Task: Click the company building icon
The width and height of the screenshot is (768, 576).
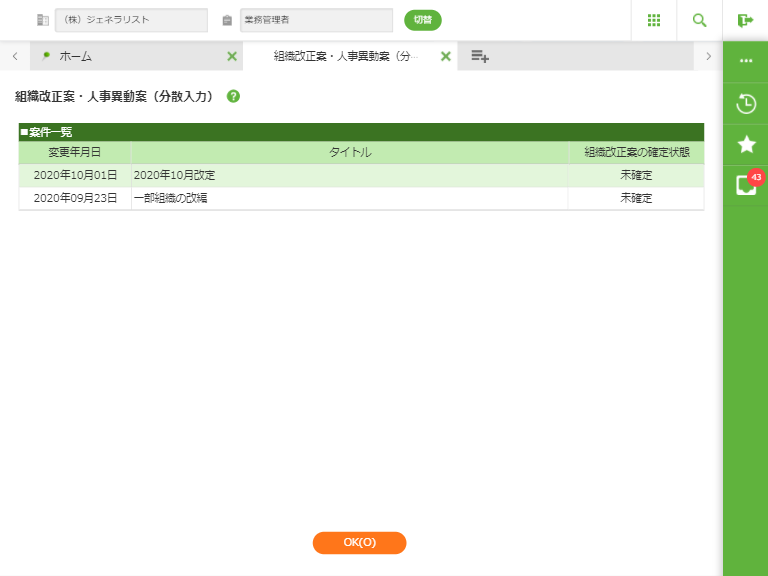Action: point(43,20)
